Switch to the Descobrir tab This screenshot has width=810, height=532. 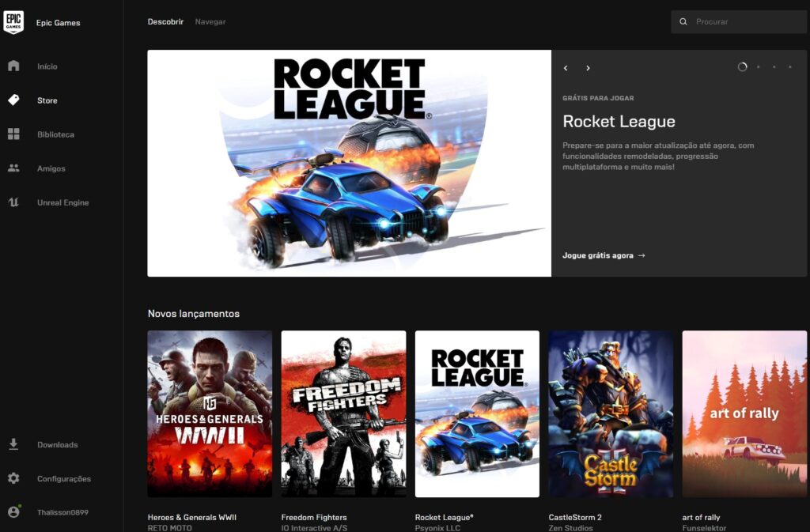[x=165, y=21]
